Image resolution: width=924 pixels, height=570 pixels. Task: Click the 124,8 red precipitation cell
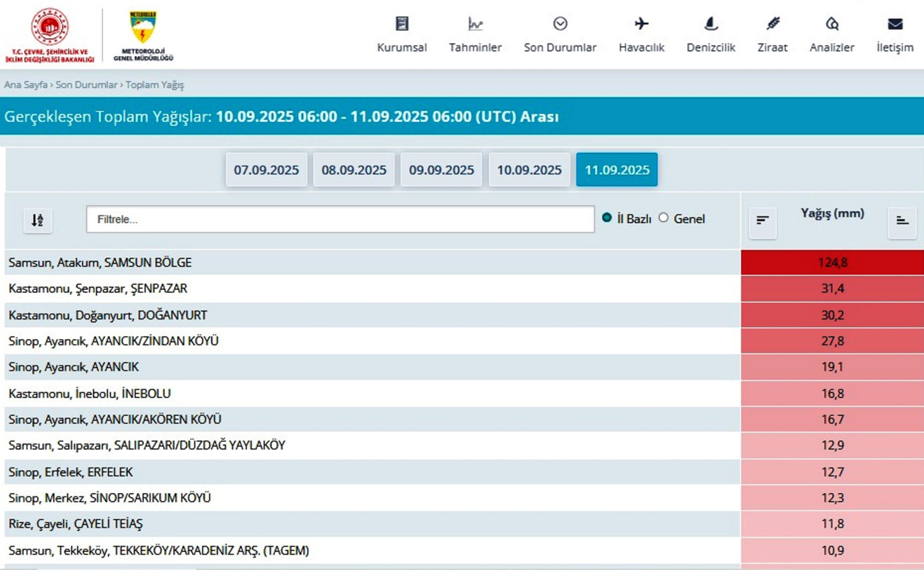(832, 263)
